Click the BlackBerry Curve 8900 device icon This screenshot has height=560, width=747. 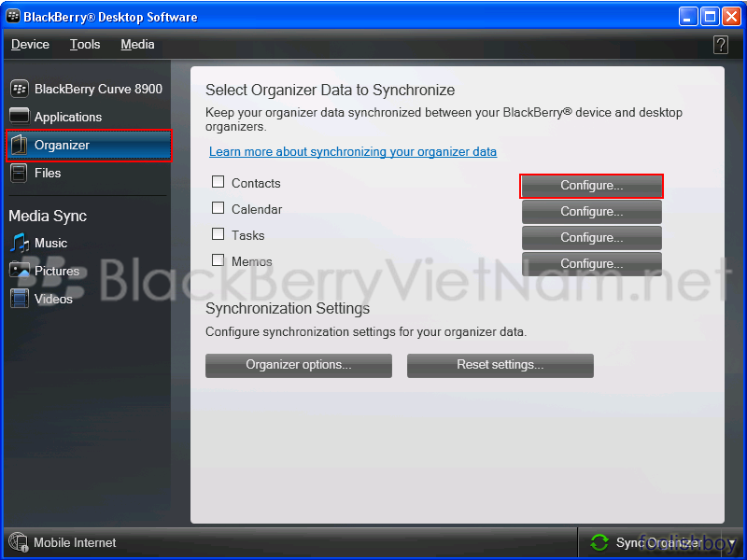[20, 89]
